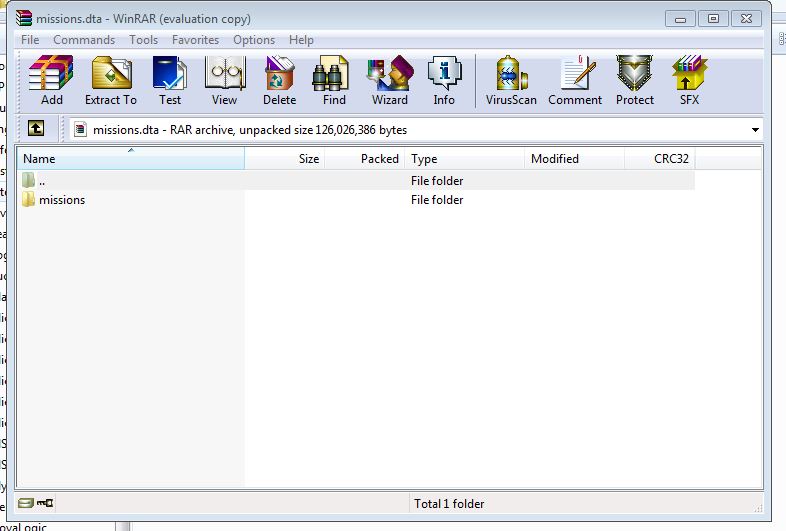Open the Help menu
The image size is (786, 531).
click(301, 40)
